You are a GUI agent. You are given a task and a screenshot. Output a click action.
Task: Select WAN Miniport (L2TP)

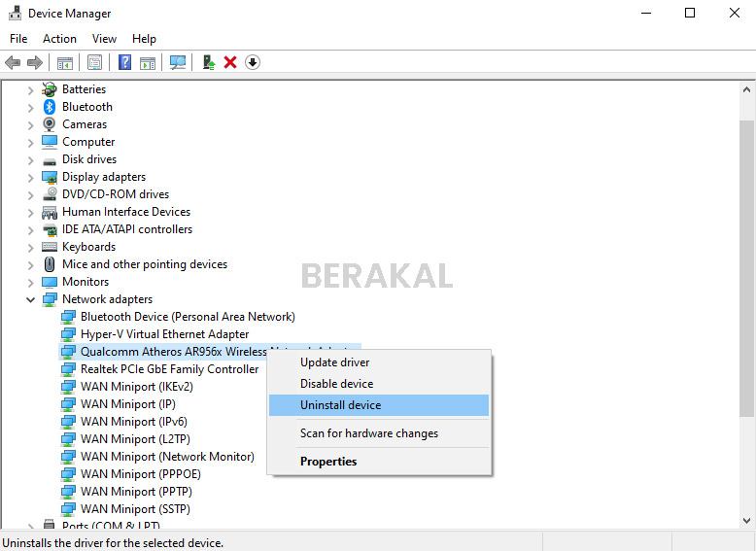pos(135,439)
